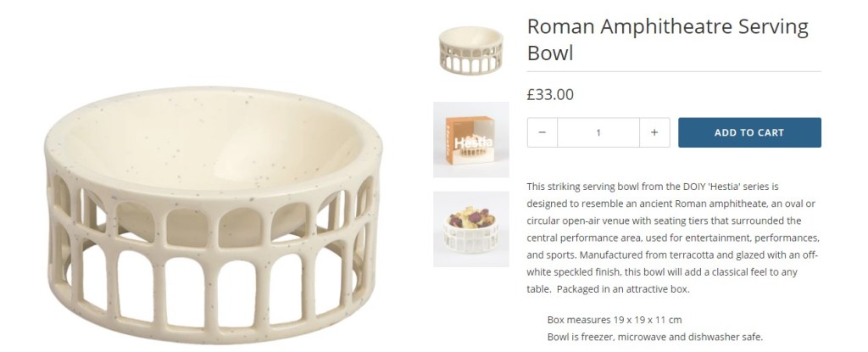Screen dimensions: 868x352
Task: Increase quantity with the plus button
Action: 654,133
